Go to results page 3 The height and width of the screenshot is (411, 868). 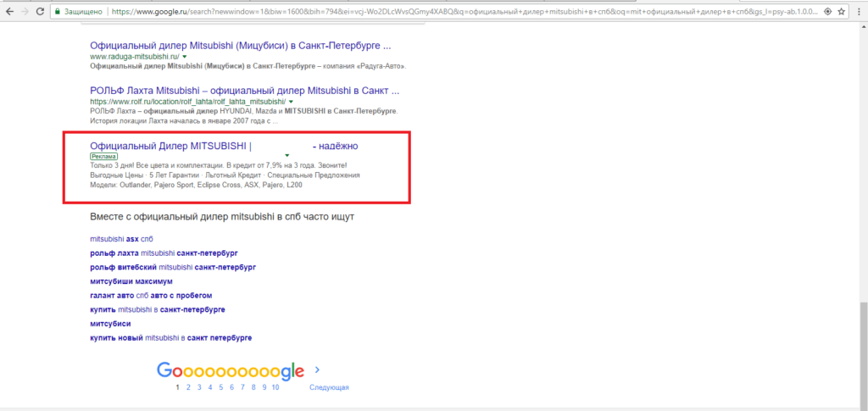click(199, 388)
